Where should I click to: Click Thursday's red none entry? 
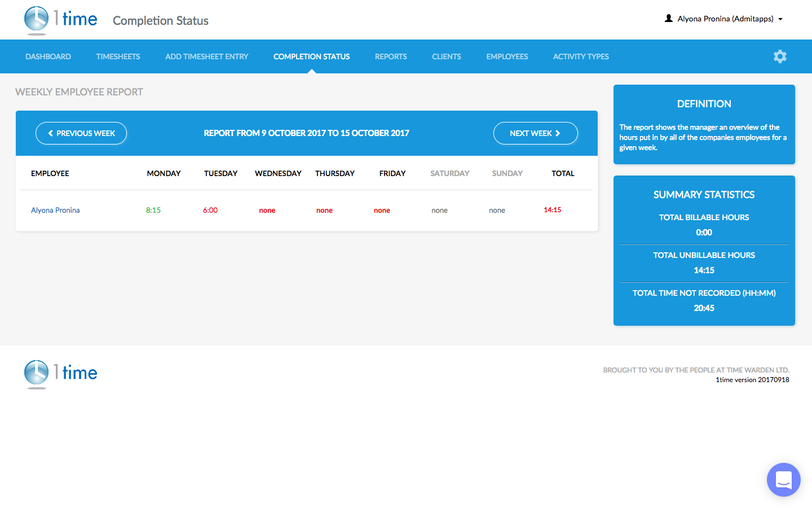point(324,211)
